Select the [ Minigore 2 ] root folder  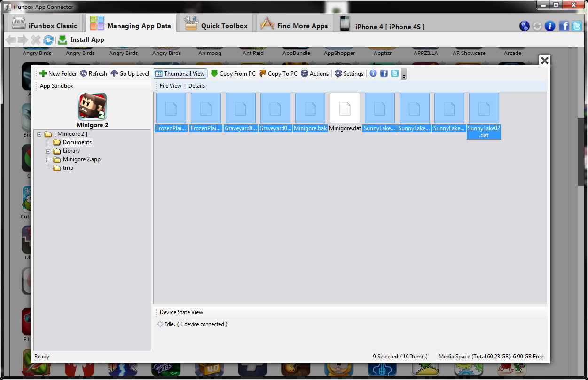71,134
